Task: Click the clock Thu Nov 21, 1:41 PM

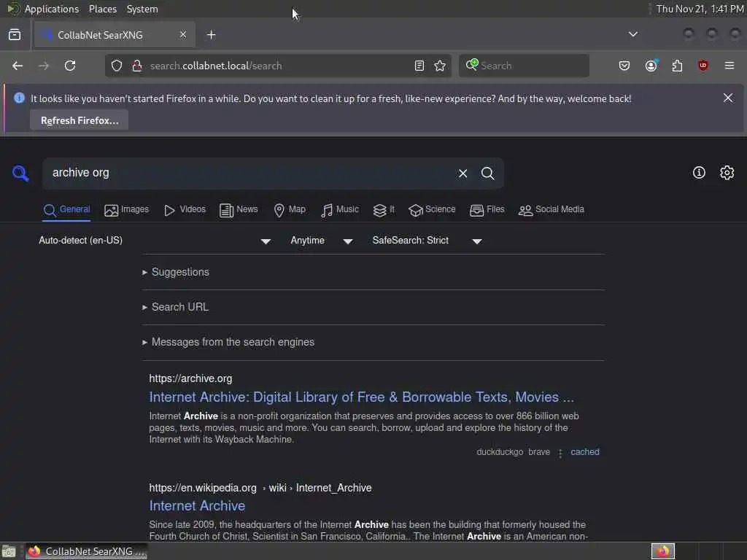Action: (x=700, y=9)
